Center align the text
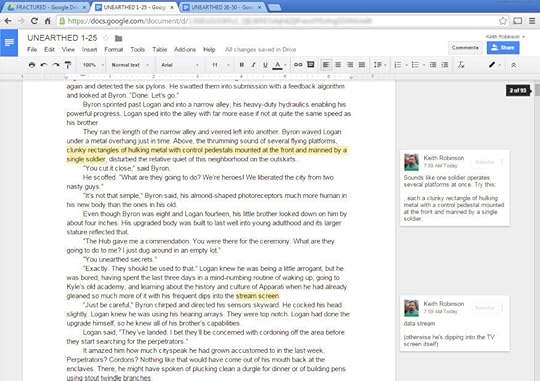This screenshot has height=381, width=540. click(338, 65)
